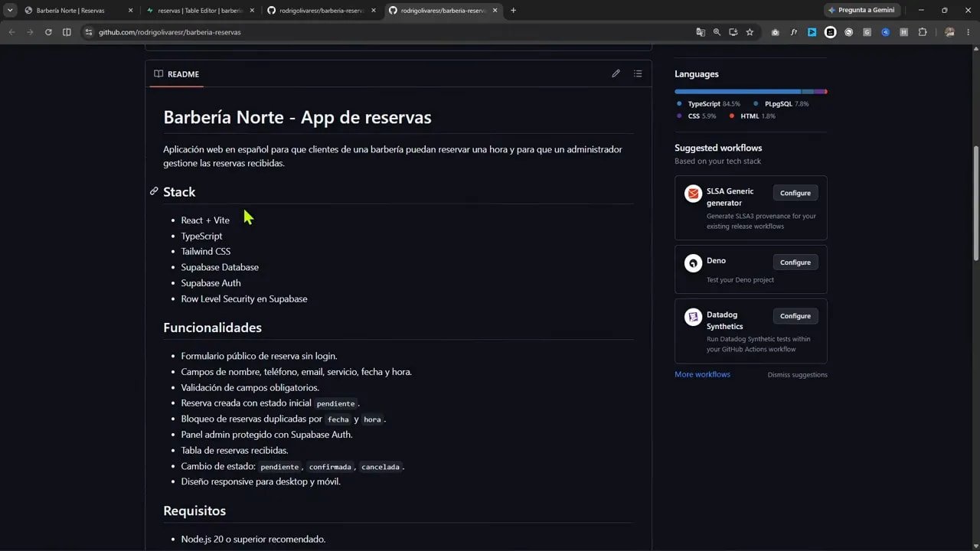Click the 'Tabla de reservas recibidas.' item
The width and height of the screenshot is (980, 551).
point(234,451)
